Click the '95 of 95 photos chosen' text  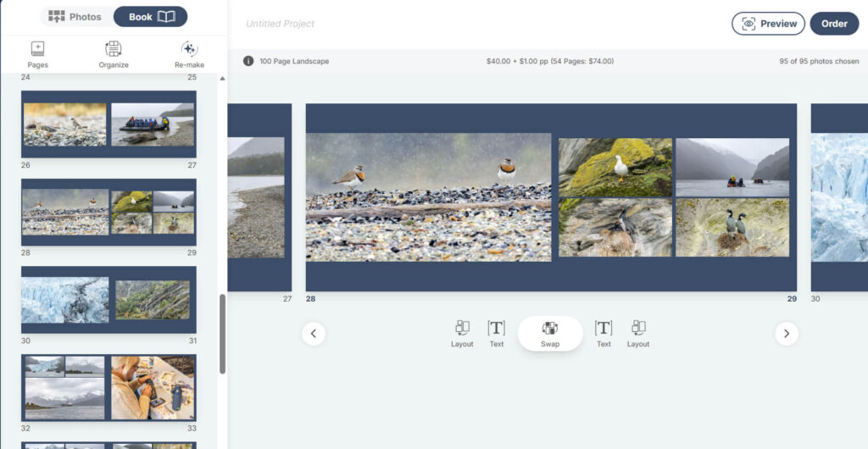pyautogui.click(x=820, y=61)
